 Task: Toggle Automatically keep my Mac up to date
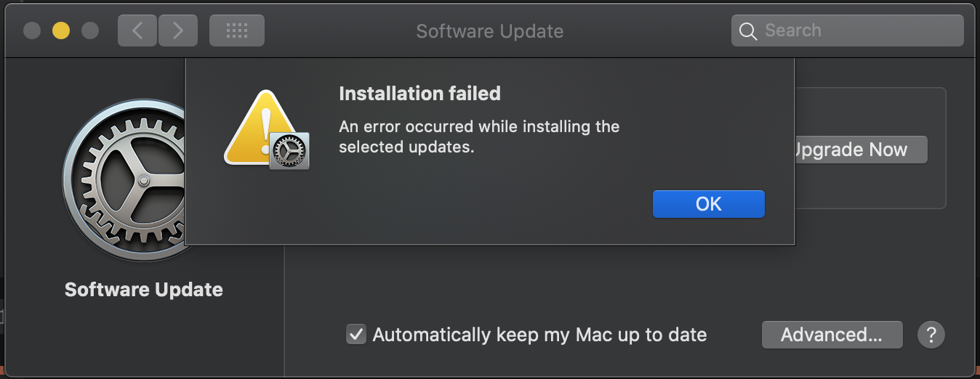tap(356, 335)
